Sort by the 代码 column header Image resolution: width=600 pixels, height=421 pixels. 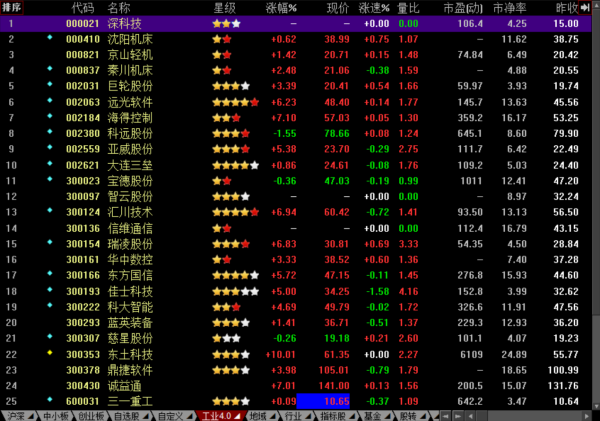pos(82,8)
